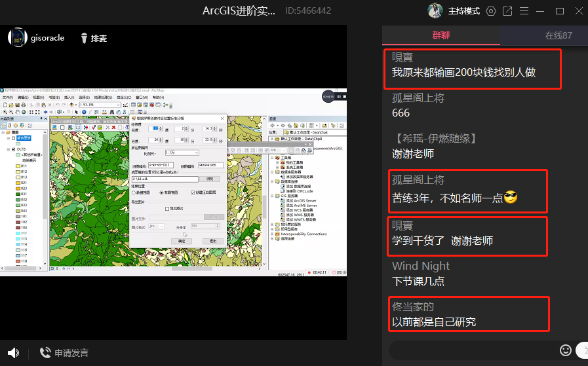Click the Full Extent globe icon

(x=24, y=112)
